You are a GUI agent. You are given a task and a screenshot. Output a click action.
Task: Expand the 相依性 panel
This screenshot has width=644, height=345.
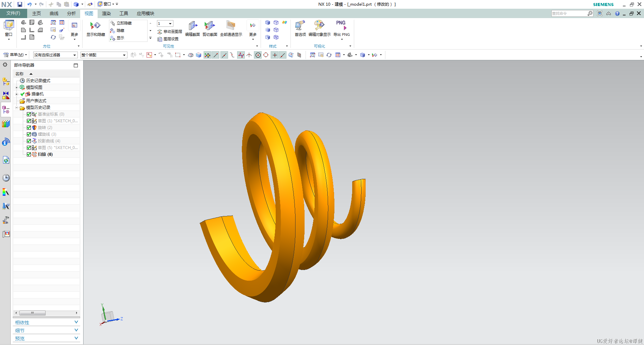pyautogui.click(x=46, y=322)
